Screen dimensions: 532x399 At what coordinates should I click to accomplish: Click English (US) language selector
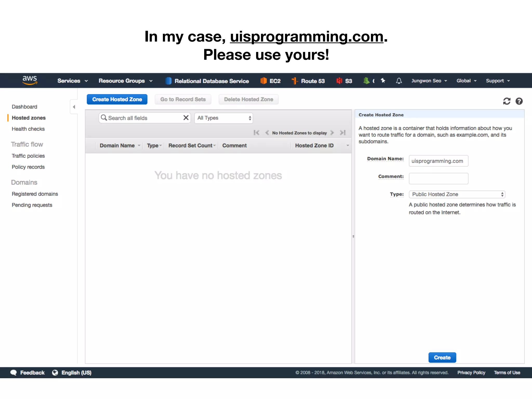pos(76,373)
